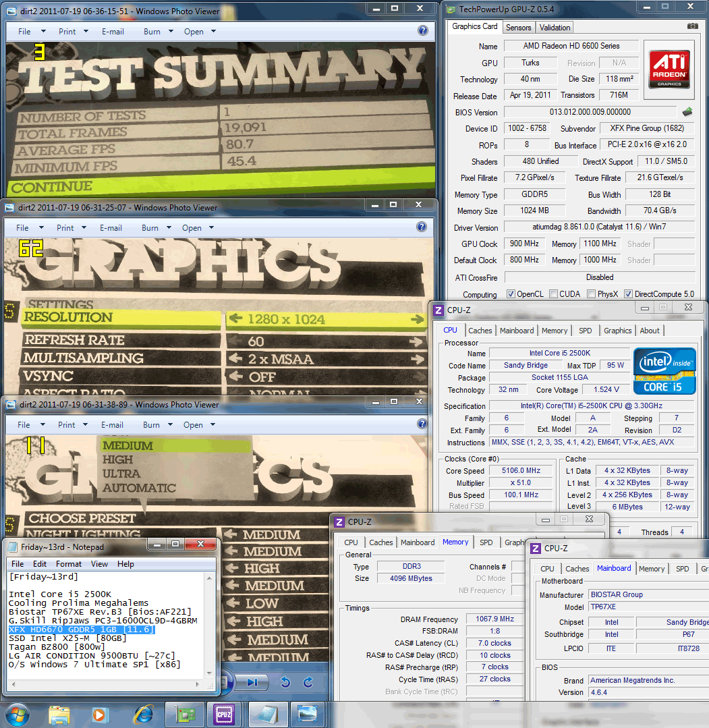709x728 pixels.
Task: Open the About tab in CPU-Z
Action: [x=649, y=331]
